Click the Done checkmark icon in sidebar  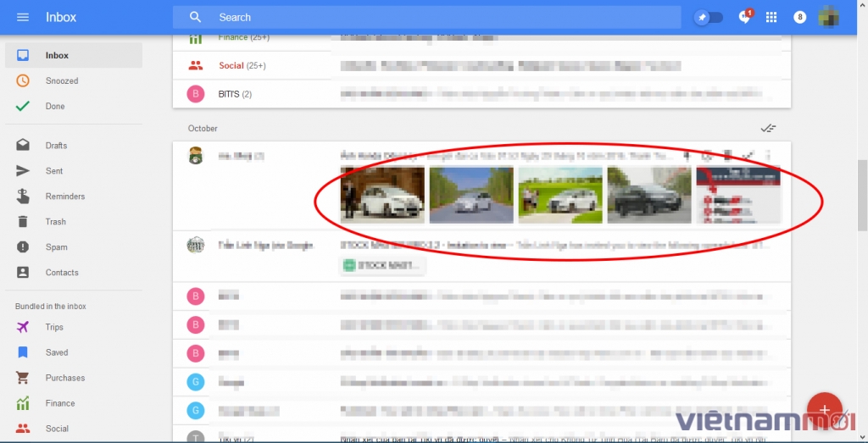pyautogui.click(x=23, y=106)
